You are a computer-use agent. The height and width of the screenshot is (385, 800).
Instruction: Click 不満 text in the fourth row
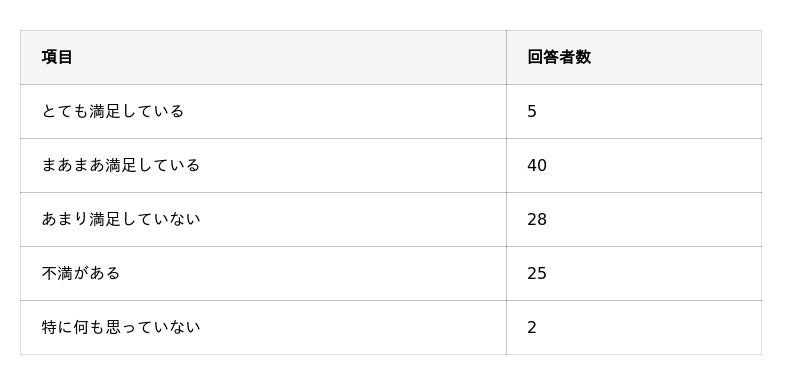[x=58, y=273]
